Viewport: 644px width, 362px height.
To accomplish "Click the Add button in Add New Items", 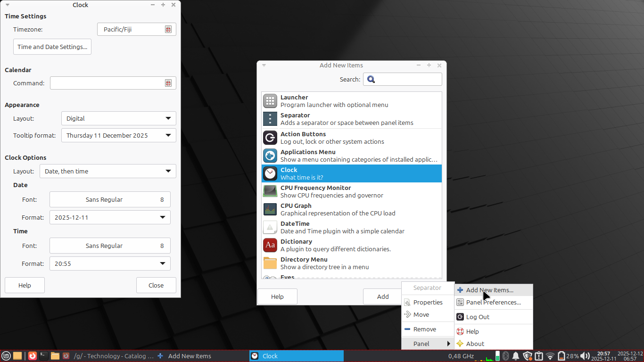I will [383, 296].
